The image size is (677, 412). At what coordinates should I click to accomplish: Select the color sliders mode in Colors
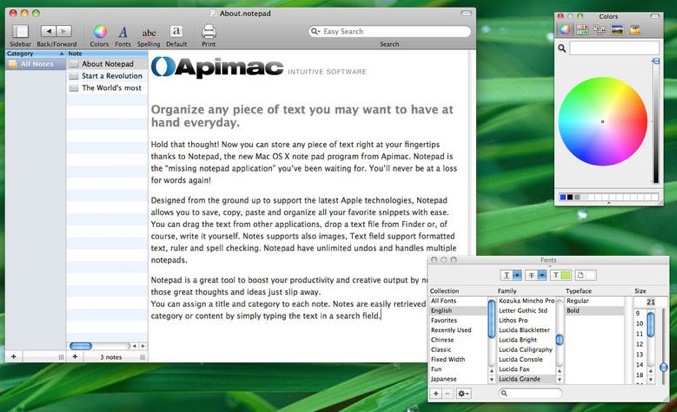[x=582, y=29]
